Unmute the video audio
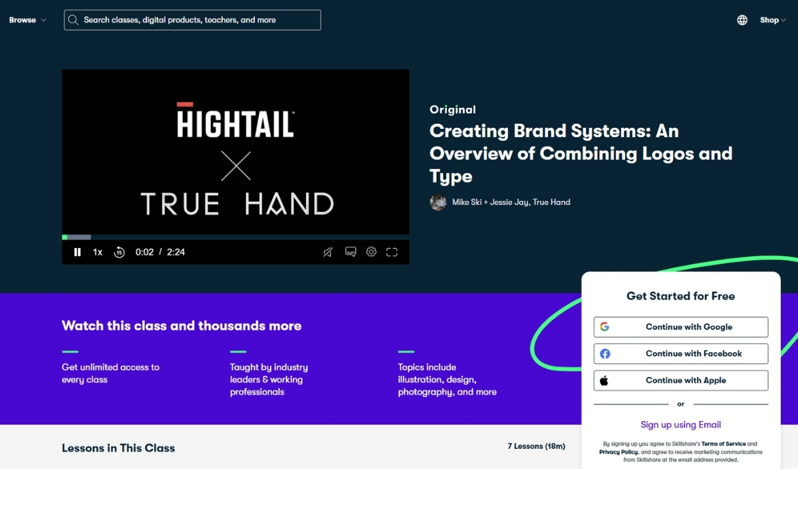 click(328, 252)
